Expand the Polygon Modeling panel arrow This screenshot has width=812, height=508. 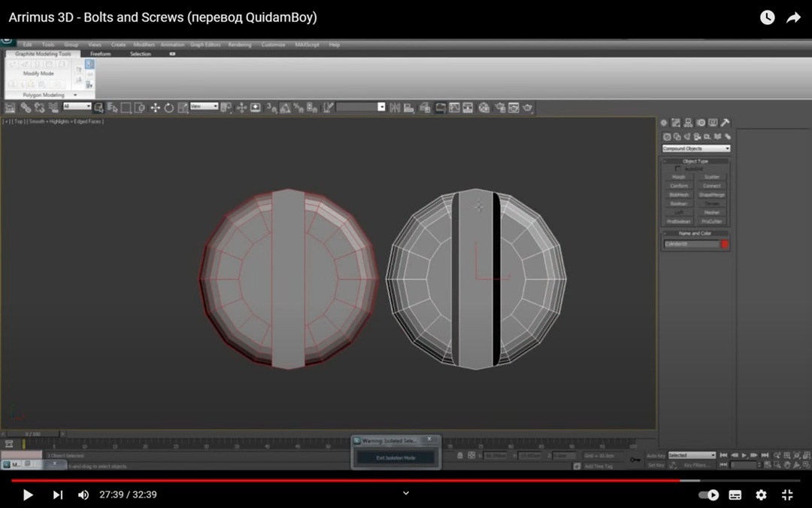75,96
